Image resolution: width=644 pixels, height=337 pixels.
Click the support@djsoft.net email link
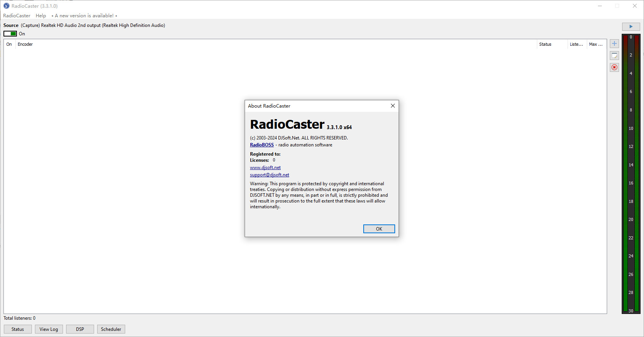(x=269, y=175)
